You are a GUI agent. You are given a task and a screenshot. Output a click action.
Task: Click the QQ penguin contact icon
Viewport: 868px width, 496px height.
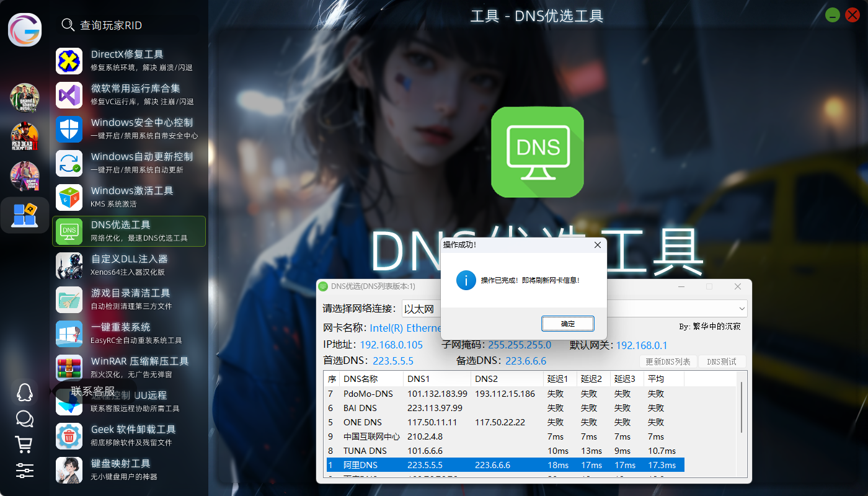click(x=24, y=392)
